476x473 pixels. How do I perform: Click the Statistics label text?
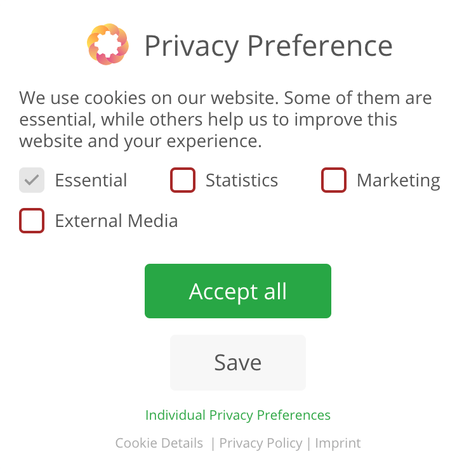(242, 181)
